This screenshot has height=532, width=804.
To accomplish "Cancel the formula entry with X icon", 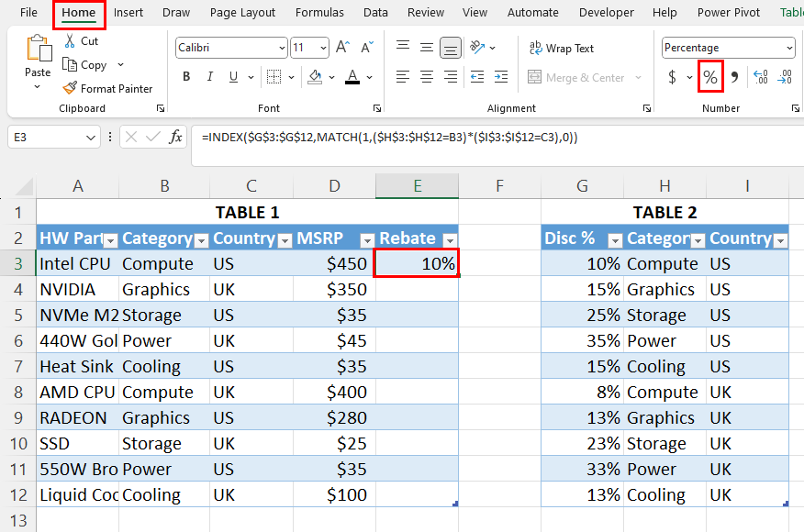I will pyautogui.click(x=131, y=137).
